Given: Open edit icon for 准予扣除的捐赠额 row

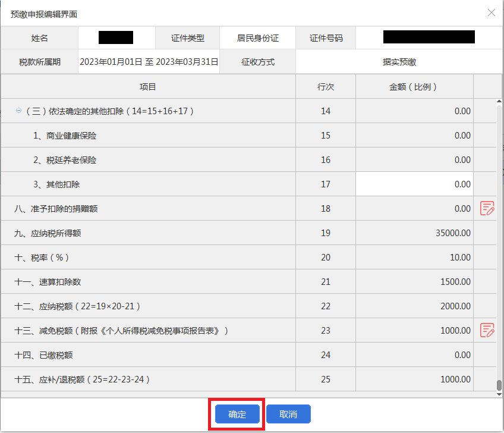Looking at the screenshot, I should (x=487, y=208).
